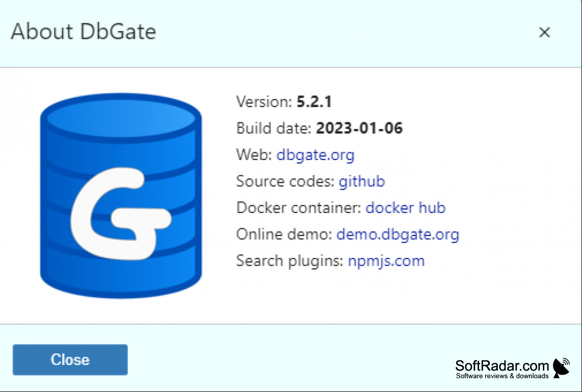Click the 'Version:' label

click(x=264, y=102)
